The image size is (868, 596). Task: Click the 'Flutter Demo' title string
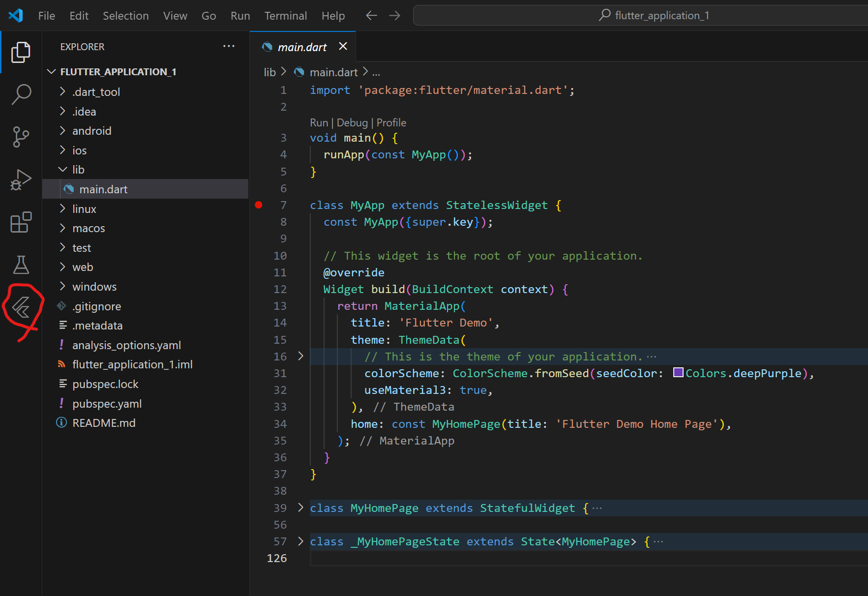[447, 323]
